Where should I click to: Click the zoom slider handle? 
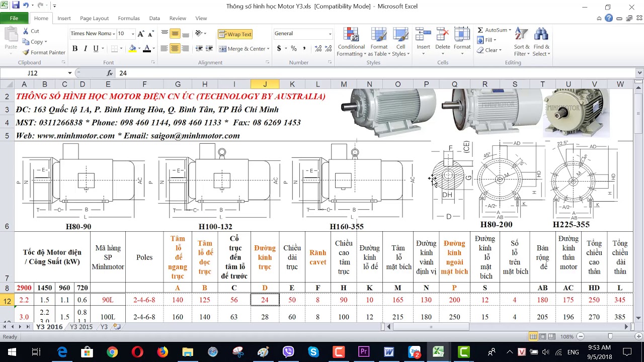[x=610, y=336]
